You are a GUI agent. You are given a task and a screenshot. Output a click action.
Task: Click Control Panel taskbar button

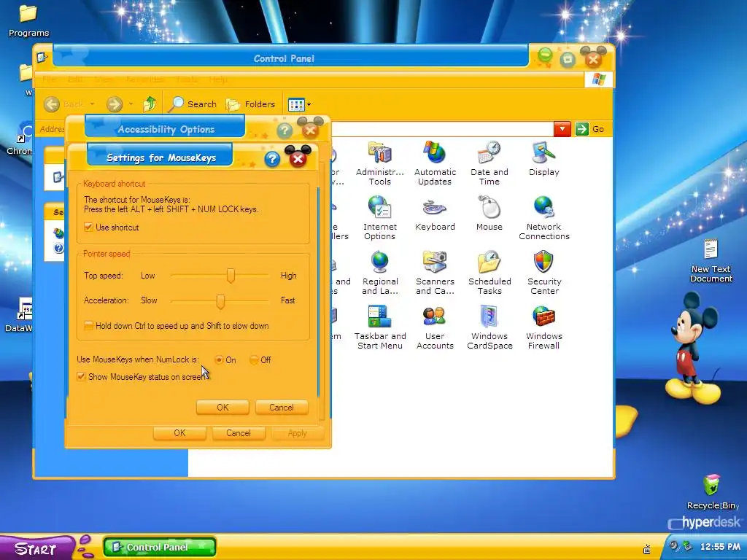[x=160, y=547]
